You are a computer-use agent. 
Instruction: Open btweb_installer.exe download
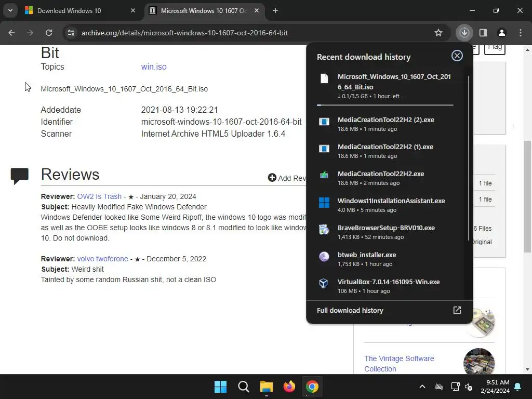[x=385, y=259]
